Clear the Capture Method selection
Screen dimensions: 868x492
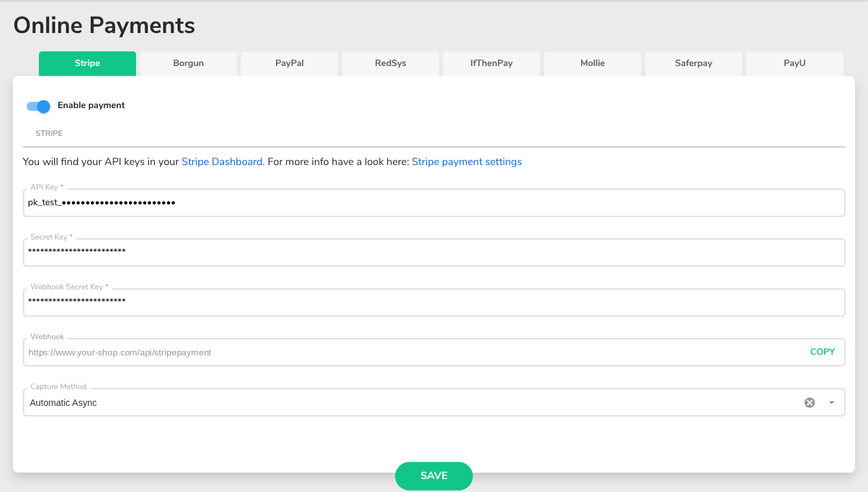(x=810, y=403)
